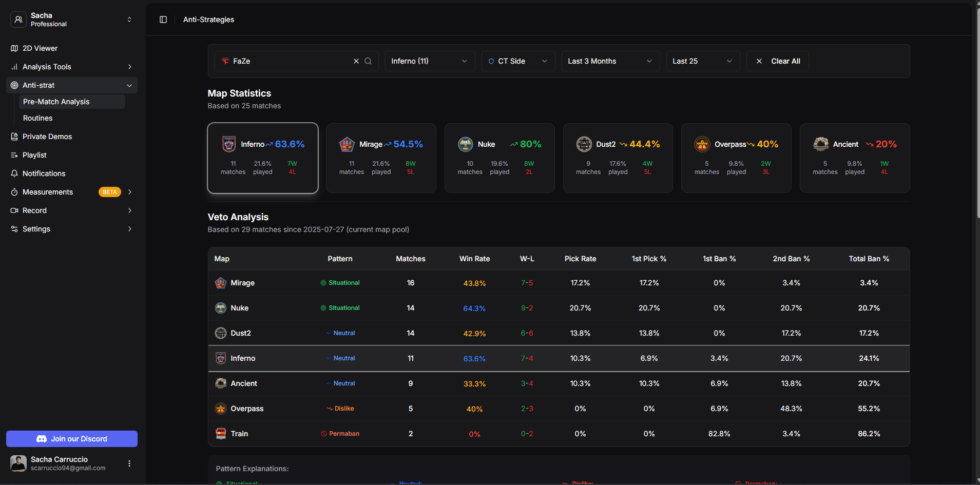Click the Train map icon in veto table
This screenshot has height=485, width=980.
221,434
